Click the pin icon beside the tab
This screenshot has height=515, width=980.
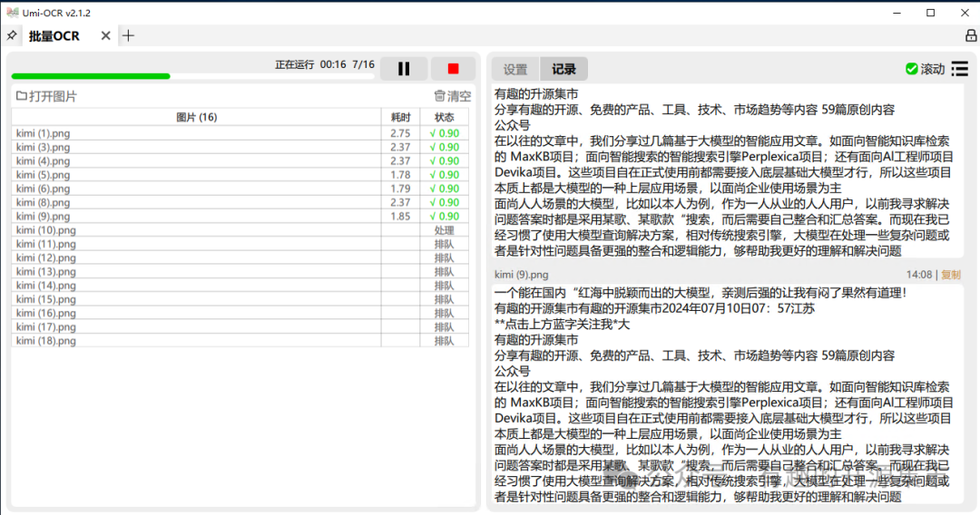tap(12, 35)
